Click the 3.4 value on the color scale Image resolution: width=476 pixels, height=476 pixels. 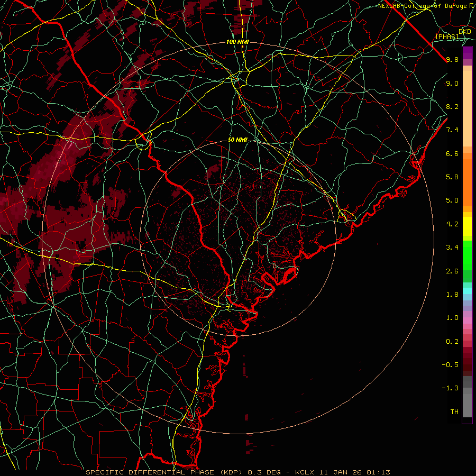[x=452, y=248]
